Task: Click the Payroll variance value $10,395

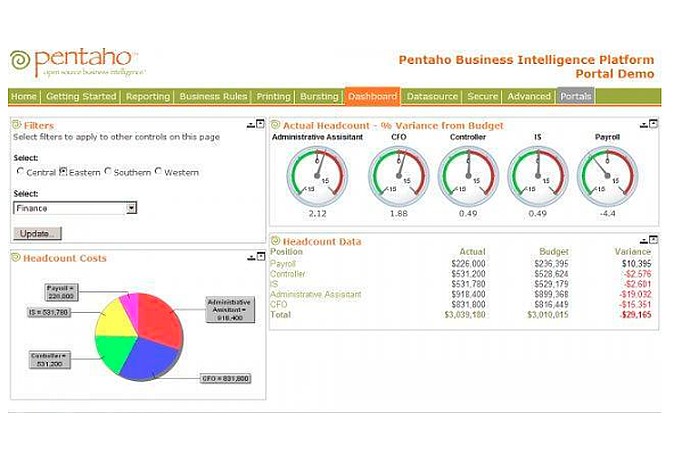Action: [x=637, y=264]
